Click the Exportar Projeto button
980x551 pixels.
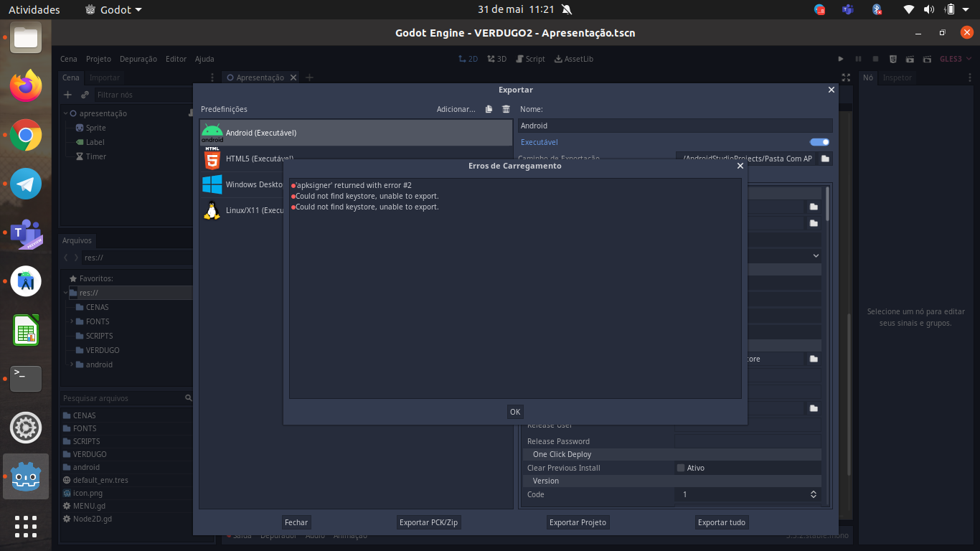coord(578,522)
